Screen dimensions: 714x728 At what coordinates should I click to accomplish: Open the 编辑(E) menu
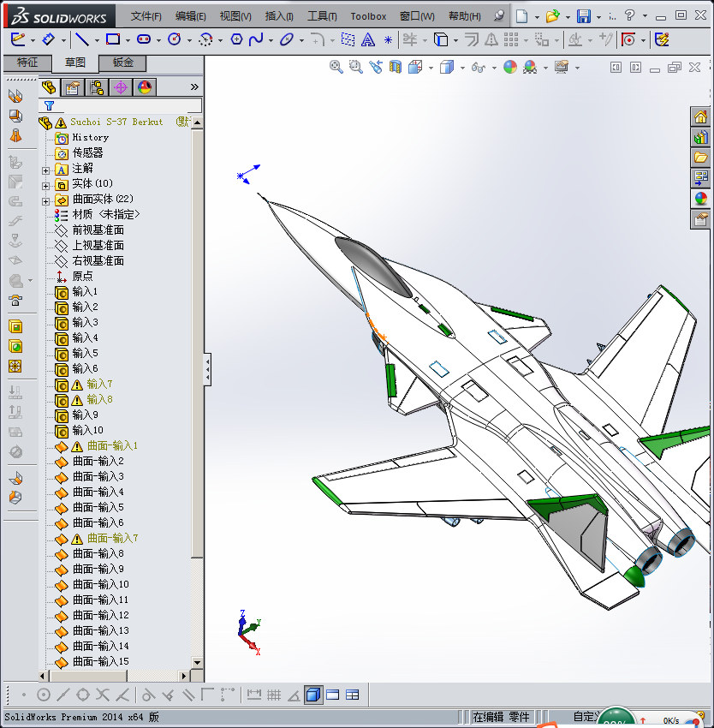pos(190,16)
